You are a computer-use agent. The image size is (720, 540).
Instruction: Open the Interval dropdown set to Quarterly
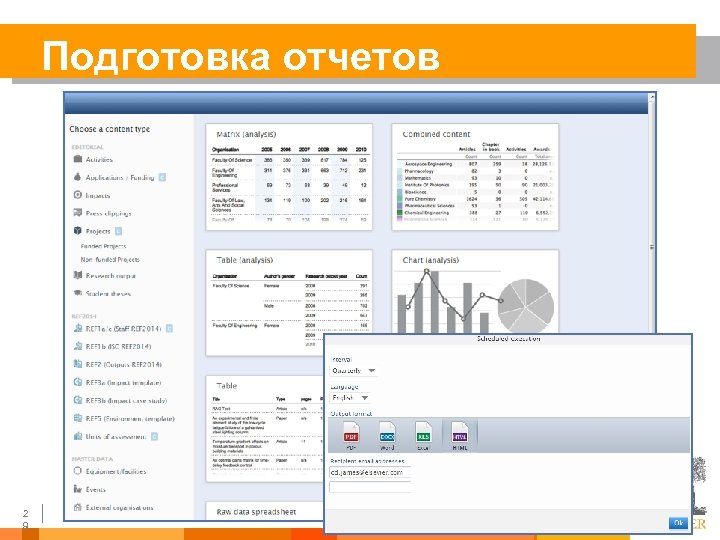click(354, 371)
